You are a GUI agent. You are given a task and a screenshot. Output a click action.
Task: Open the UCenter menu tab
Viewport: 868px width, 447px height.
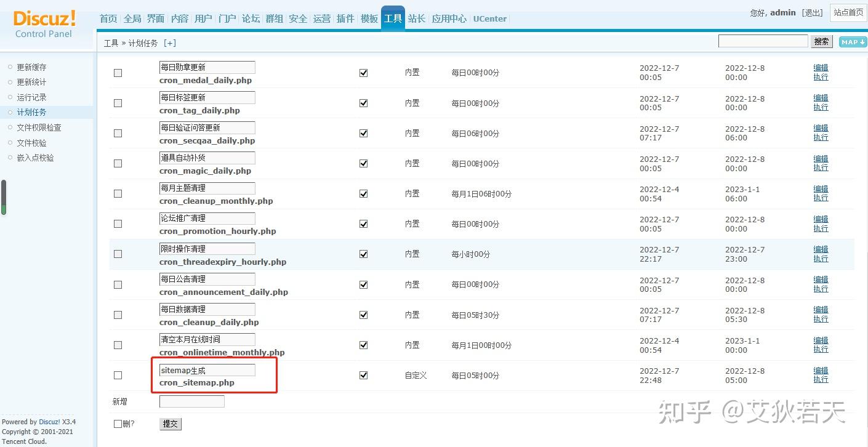(x=489, y=18)
